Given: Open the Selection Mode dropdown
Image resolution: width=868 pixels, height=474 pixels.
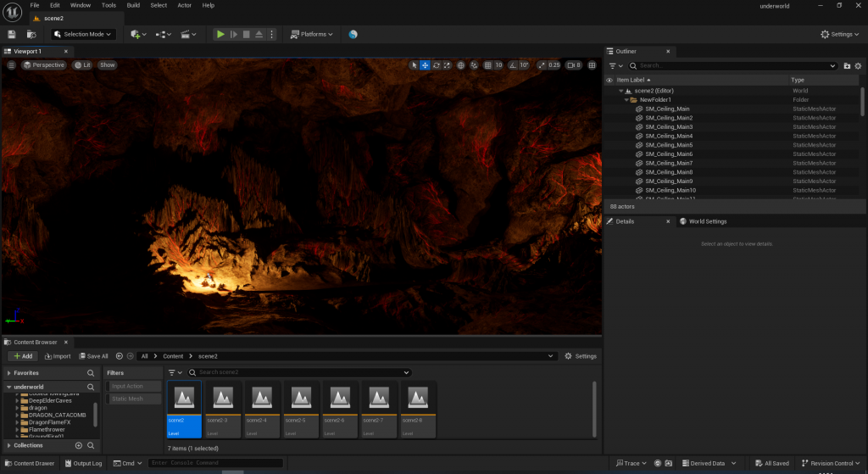Looking at the screenshot, I should [84, 34].
